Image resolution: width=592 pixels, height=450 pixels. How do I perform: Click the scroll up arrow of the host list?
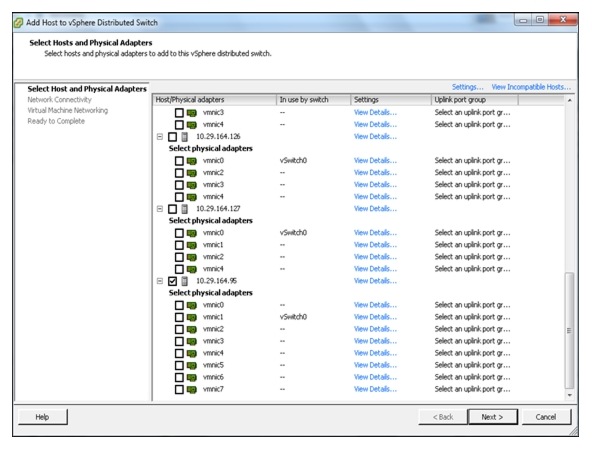coord(569,100)
